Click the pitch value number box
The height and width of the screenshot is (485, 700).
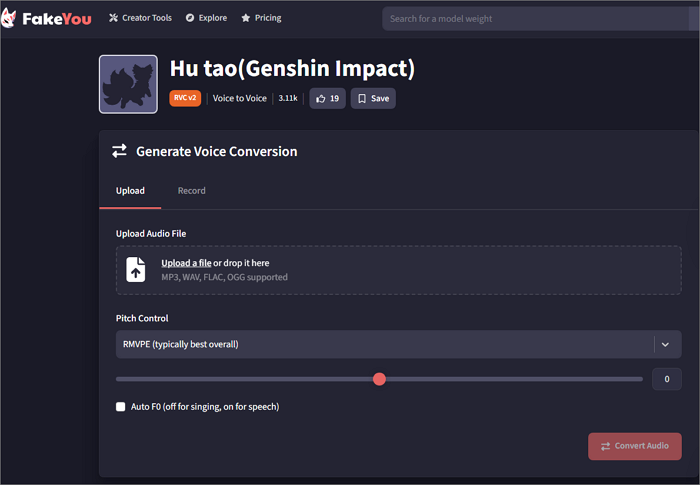[666, 379]
